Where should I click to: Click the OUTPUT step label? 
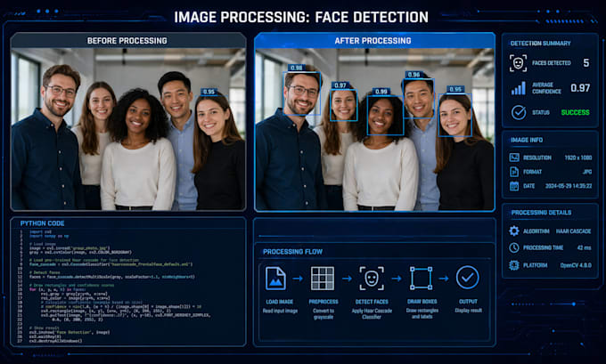[x=468, y=301]
